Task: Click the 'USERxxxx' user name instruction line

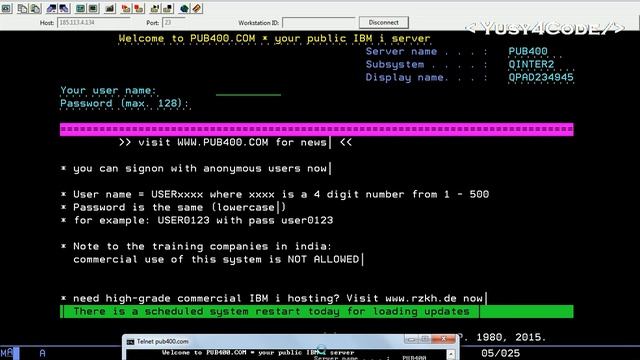Action: [275, 194]
